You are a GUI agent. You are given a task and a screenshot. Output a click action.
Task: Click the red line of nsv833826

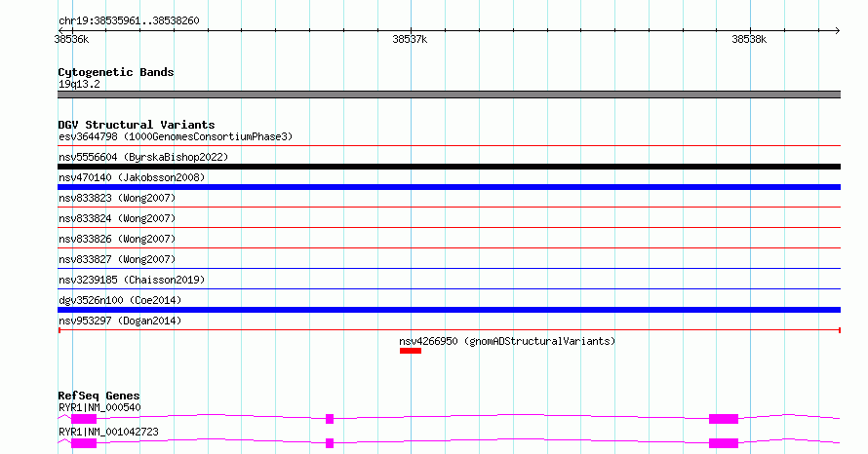coord(449,248)
